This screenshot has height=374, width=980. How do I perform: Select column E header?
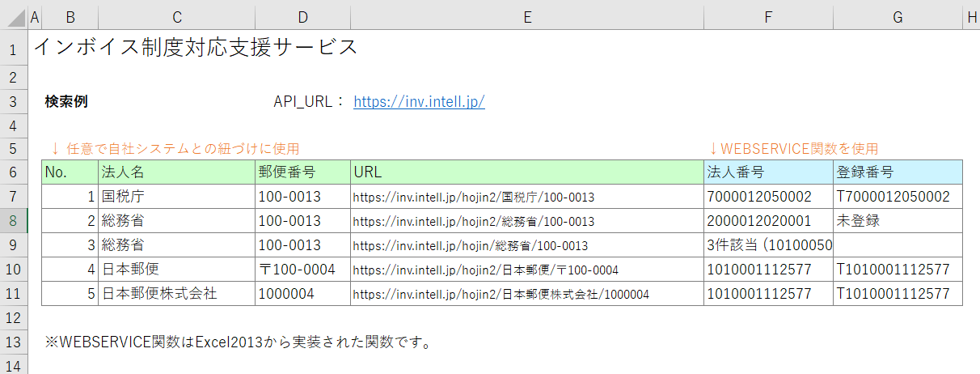point(526,17)
